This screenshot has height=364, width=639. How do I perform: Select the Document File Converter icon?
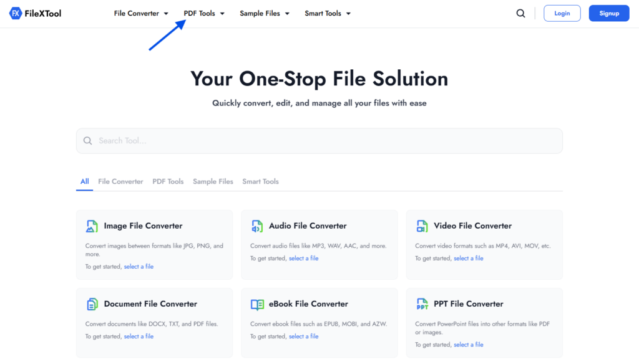(x=92, y=303)
